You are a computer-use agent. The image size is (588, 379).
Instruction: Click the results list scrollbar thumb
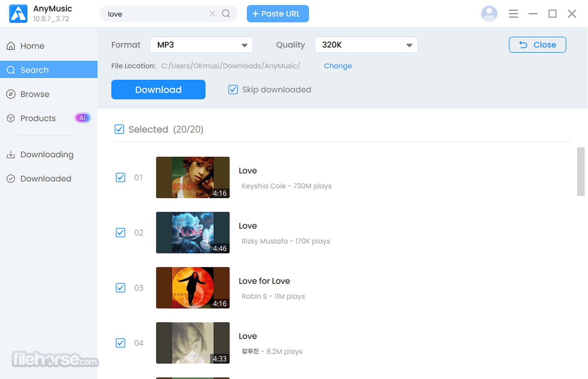(x=581, y=172)
